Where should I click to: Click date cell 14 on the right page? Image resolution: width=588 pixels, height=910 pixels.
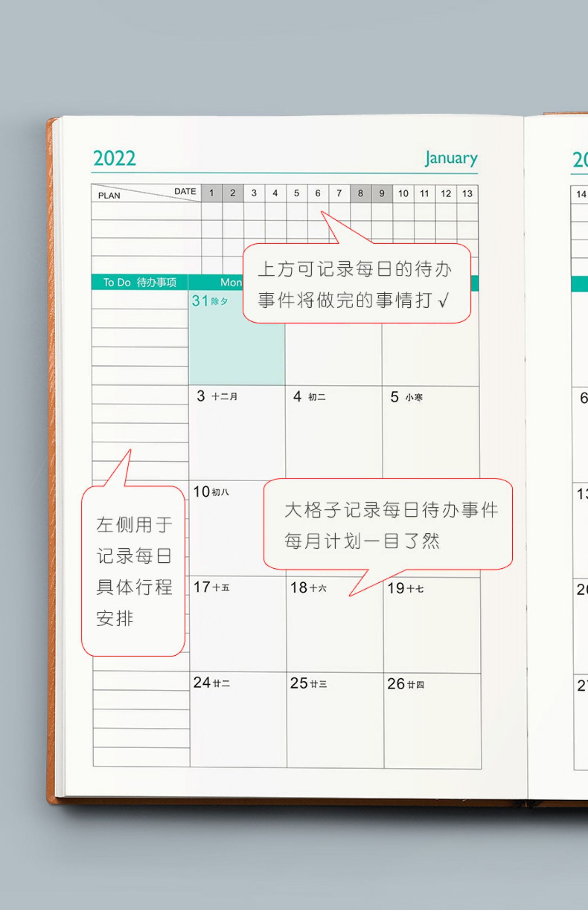click(580, 194)
